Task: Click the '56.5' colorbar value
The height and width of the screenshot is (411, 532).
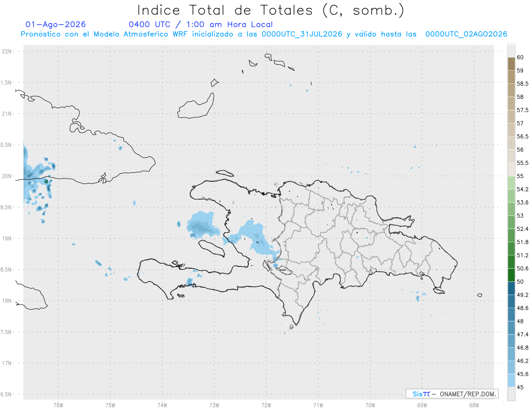Action: [x=522, y=137]
